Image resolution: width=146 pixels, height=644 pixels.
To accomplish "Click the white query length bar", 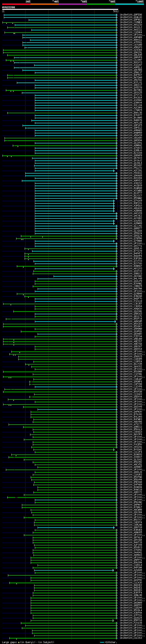I will (x=60, y=9).
